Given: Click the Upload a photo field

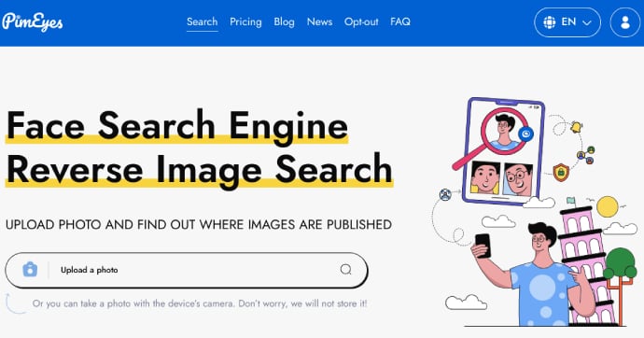Looking at the screenshot, I should pyautogui.click(x=187, y=270).
